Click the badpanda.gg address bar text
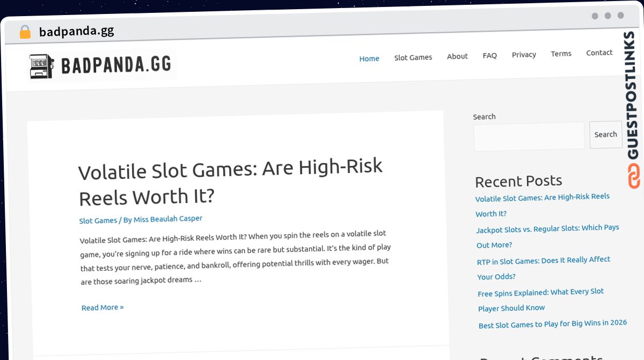The height and width of the screenshot is (360, 644). point(77,31)
